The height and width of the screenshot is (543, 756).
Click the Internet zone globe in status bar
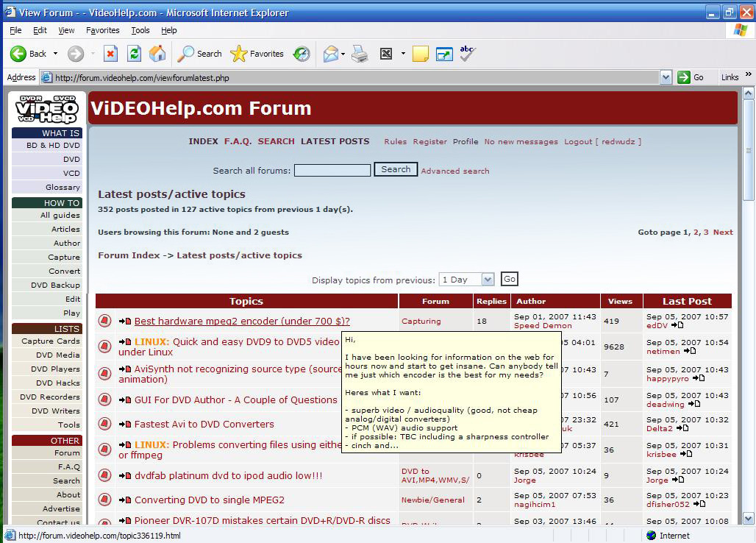click(651, 536)
